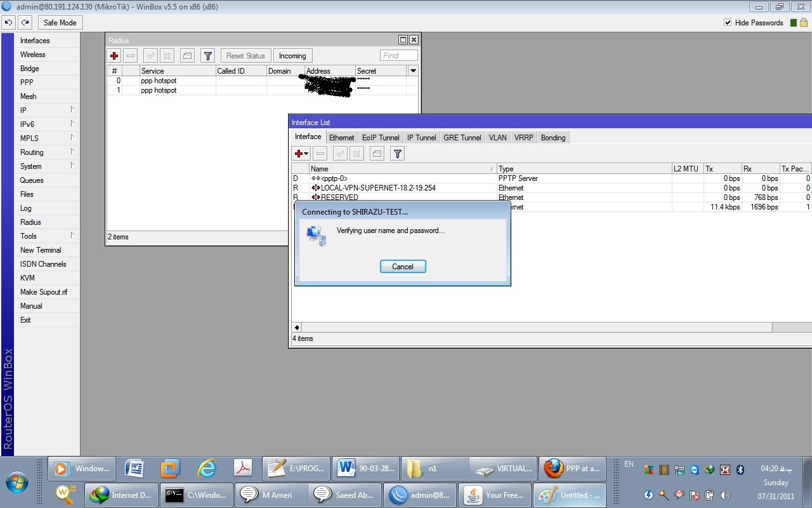Image resolution: width=812 pixels, height=508 pixels.
Task: Expand the MPLS submenu
Action: (x=46, y=138)
